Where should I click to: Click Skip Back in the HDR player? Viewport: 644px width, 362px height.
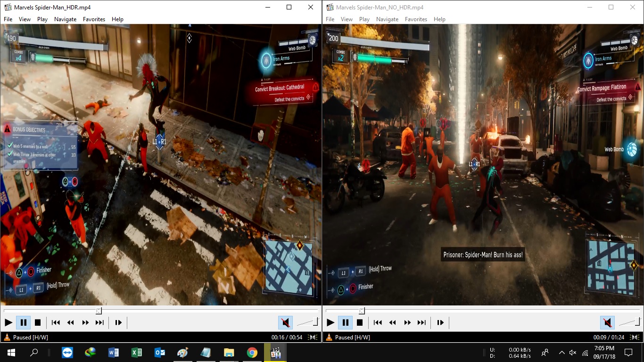(55, 322)
